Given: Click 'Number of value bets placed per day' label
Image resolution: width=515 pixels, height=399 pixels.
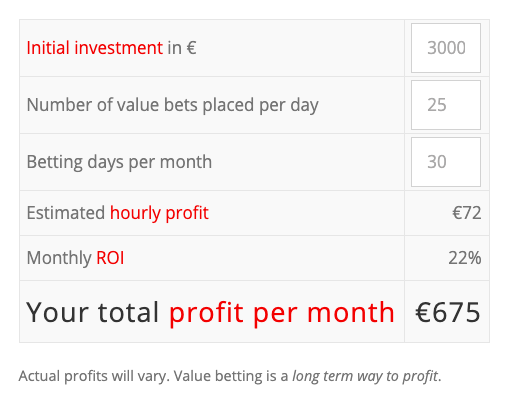Looking at the screenshot, I should pyautogui.click(x=172, y=105).
